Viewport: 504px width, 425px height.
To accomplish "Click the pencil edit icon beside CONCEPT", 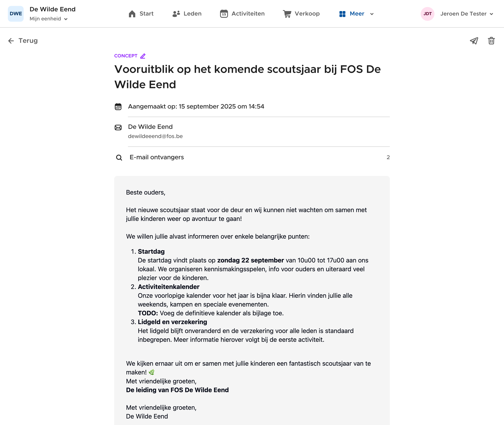I will coord(143,56).
